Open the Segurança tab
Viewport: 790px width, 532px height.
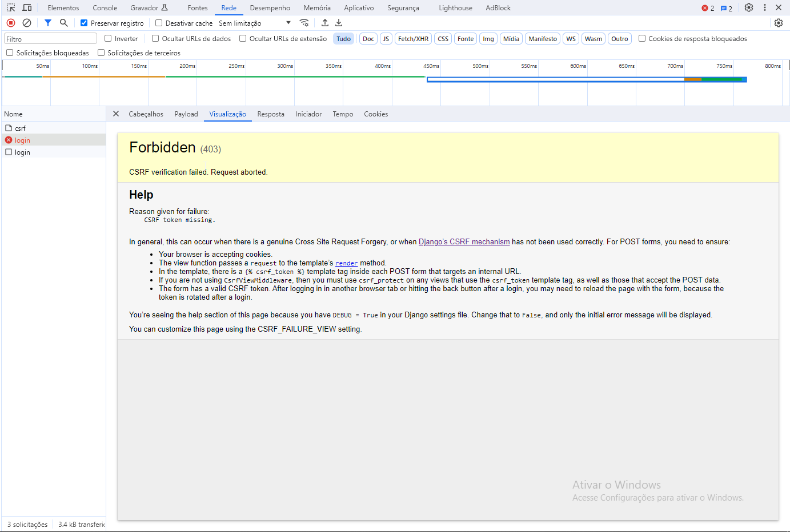[403, 8]
